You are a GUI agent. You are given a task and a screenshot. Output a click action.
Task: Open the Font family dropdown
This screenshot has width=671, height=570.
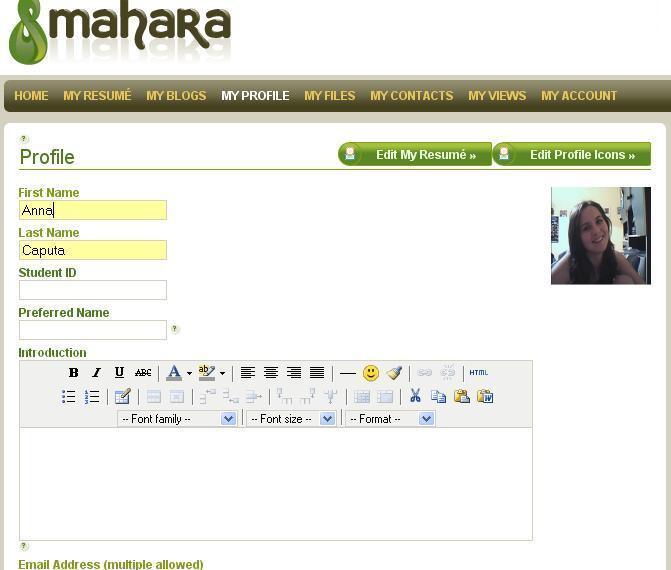177,419
